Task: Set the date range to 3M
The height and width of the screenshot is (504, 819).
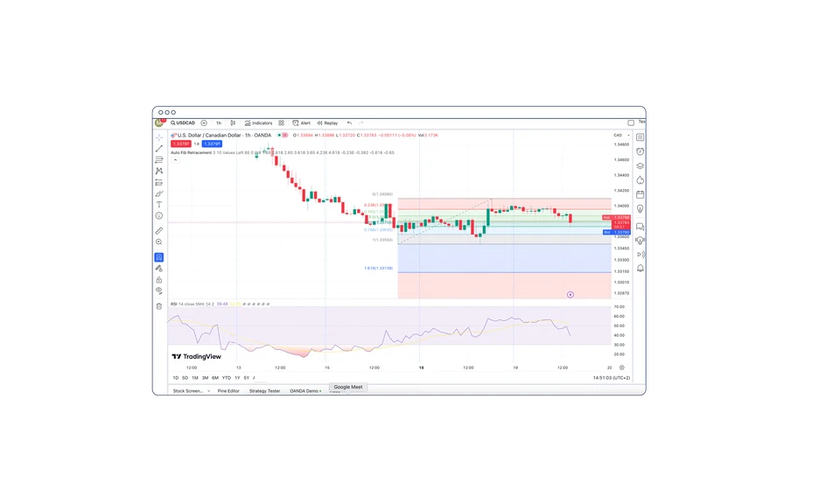Action: point(205,378)
